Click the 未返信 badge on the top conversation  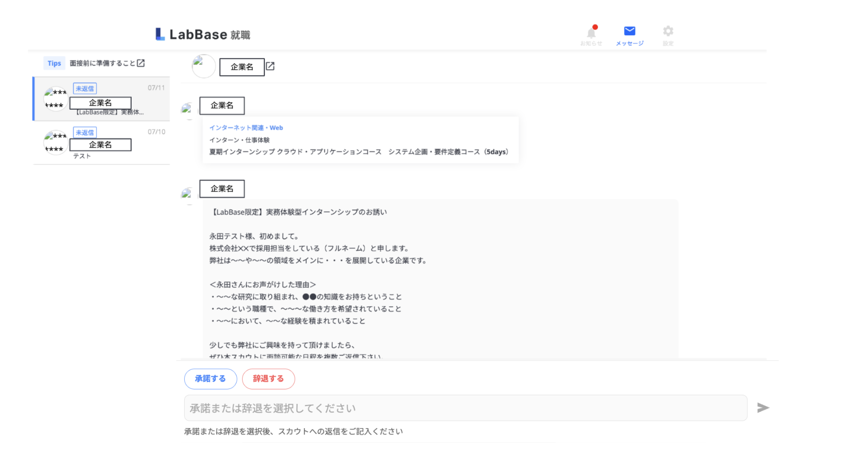click(x=84, y=88)
